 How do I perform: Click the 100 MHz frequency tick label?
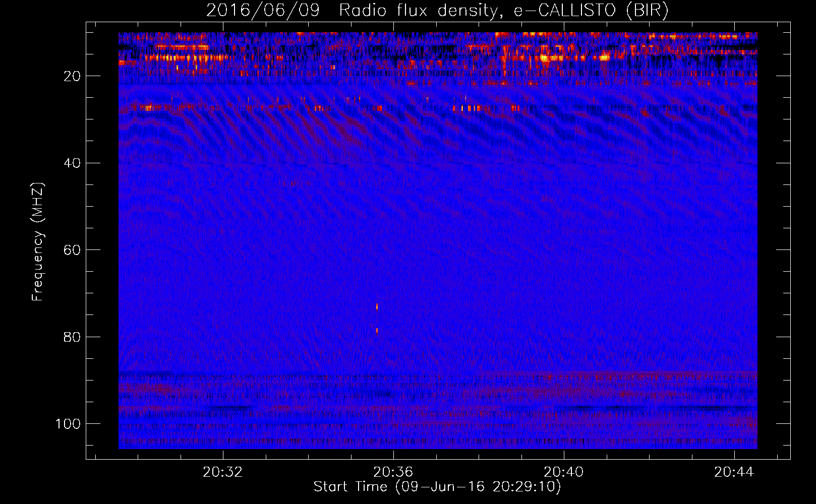click(x=68, y=424)
